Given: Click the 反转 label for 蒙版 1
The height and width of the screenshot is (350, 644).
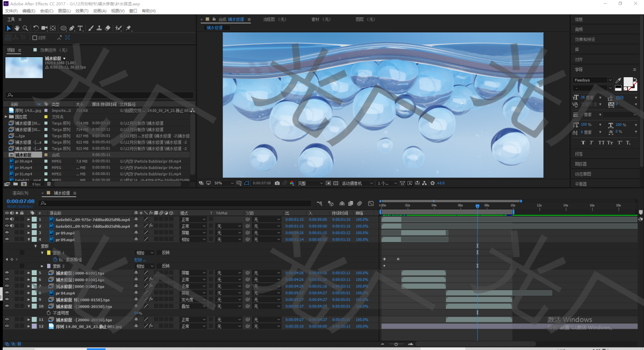Looking at the screenshot, I should 166,253.
